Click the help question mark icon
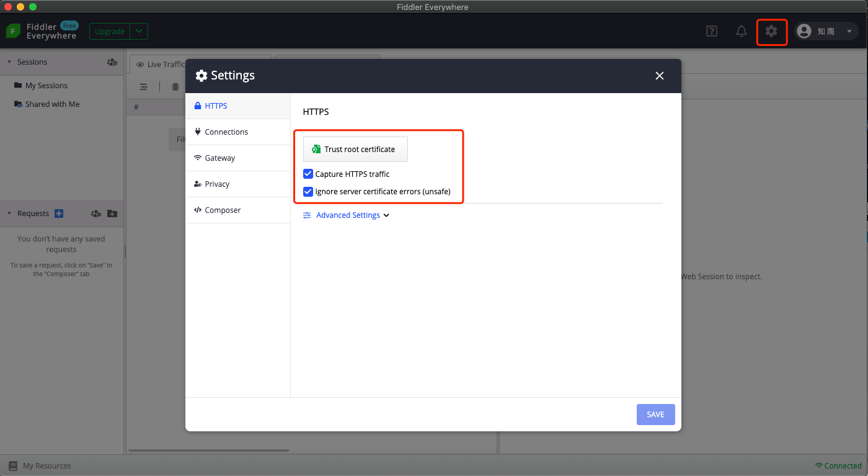The width and height of the screenshot is (868, 476). point(712,31)
